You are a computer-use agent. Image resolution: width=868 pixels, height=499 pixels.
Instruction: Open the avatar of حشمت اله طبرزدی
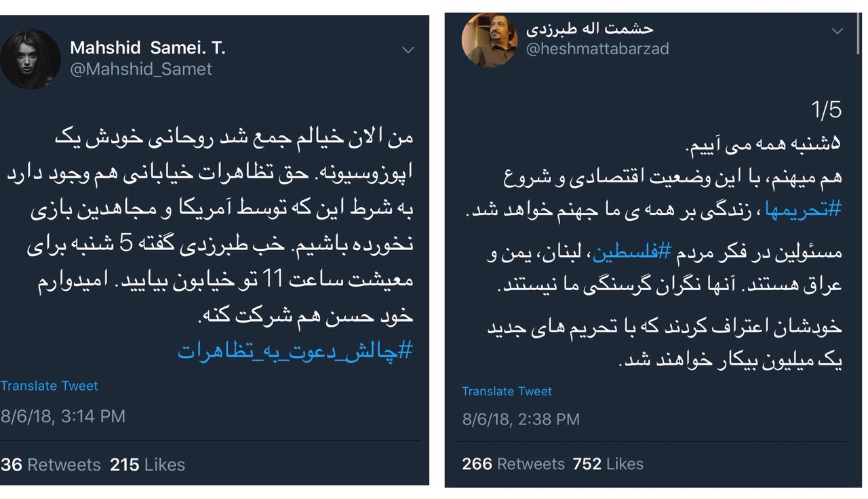[489, 40]
